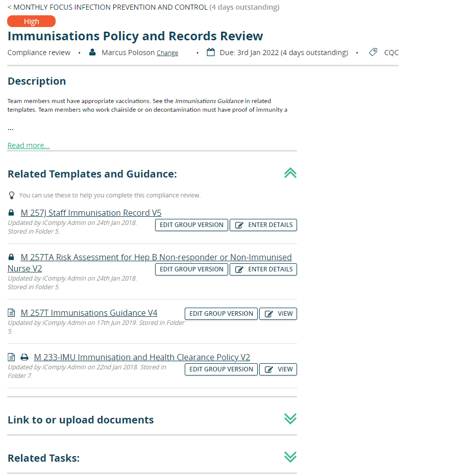Collapse Related Templates and Guidance section

coord(290,173)
